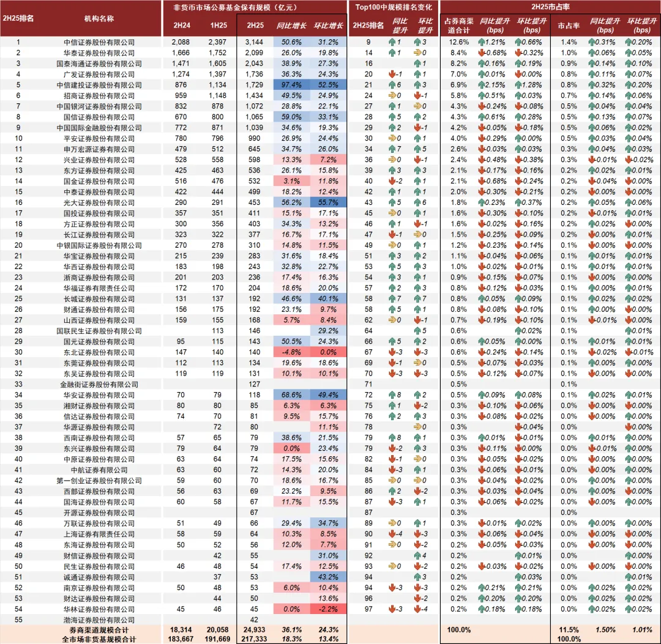661x644 pixels.
Task: Select 第一创业证券股份有限公司 row name
Action: coord(99,481)
